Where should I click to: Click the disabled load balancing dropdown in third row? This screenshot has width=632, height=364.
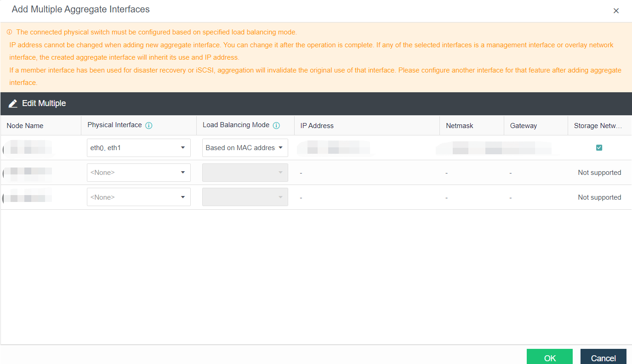245,197
